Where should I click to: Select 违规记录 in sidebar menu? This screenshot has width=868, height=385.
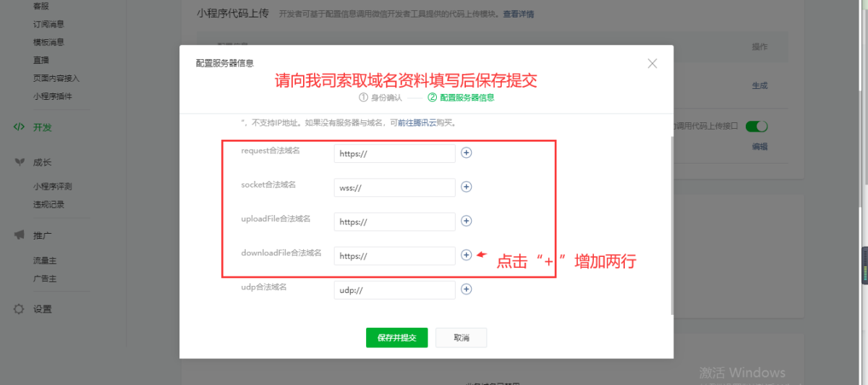48,205
